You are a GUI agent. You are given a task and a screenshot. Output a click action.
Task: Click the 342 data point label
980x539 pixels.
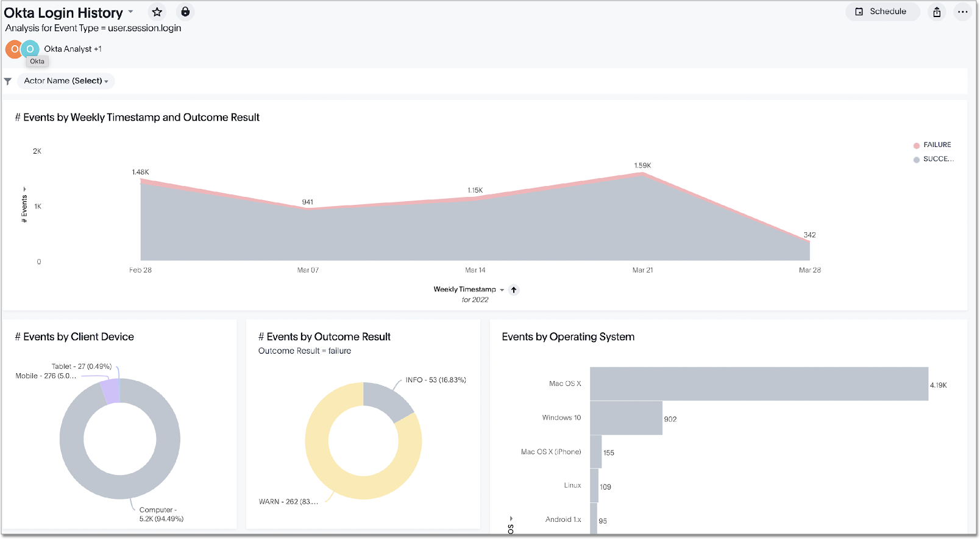pyautogui.click(x=809, y=235)
